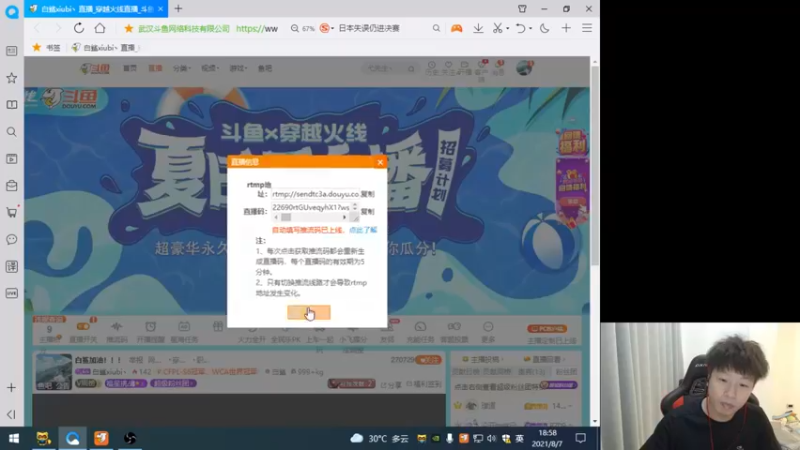Open the video icon in left sidebar

(11, 159)
